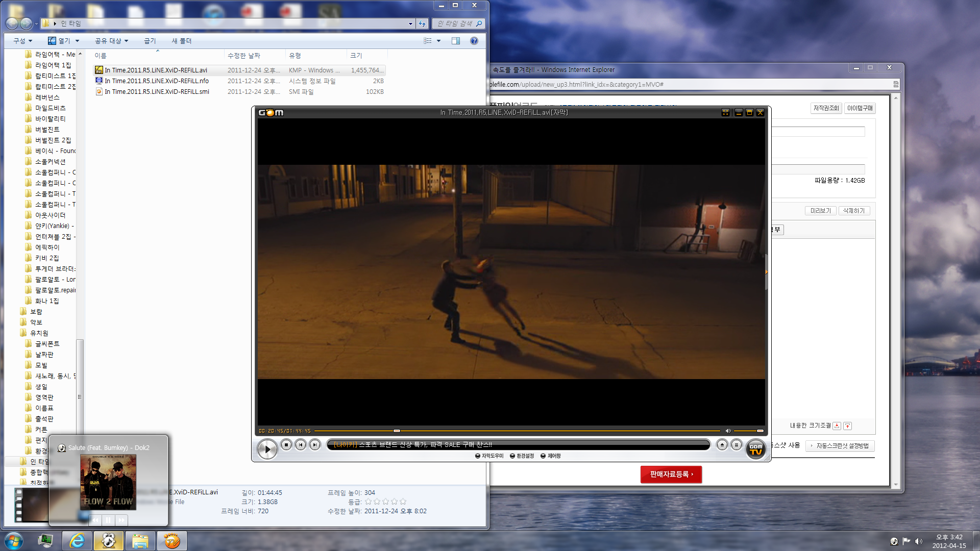This screenshot has width=980, height=551.
Task: Click 미리보기 preview button in browser
Action: tap(821, 211)
